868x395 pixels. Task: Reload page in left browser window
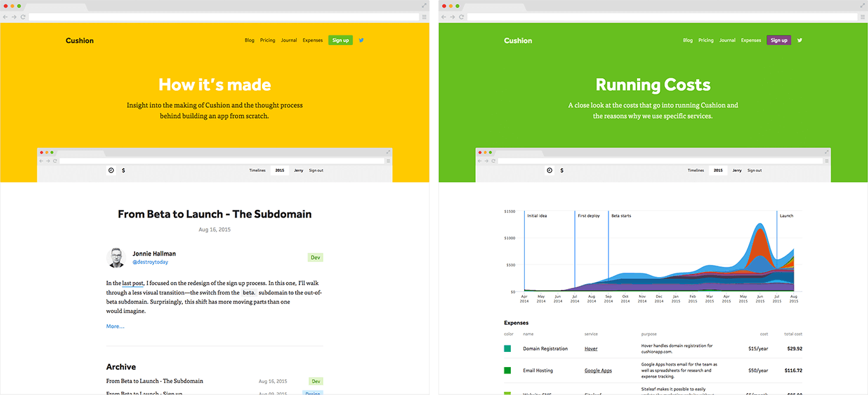click(x=23, y=16)
